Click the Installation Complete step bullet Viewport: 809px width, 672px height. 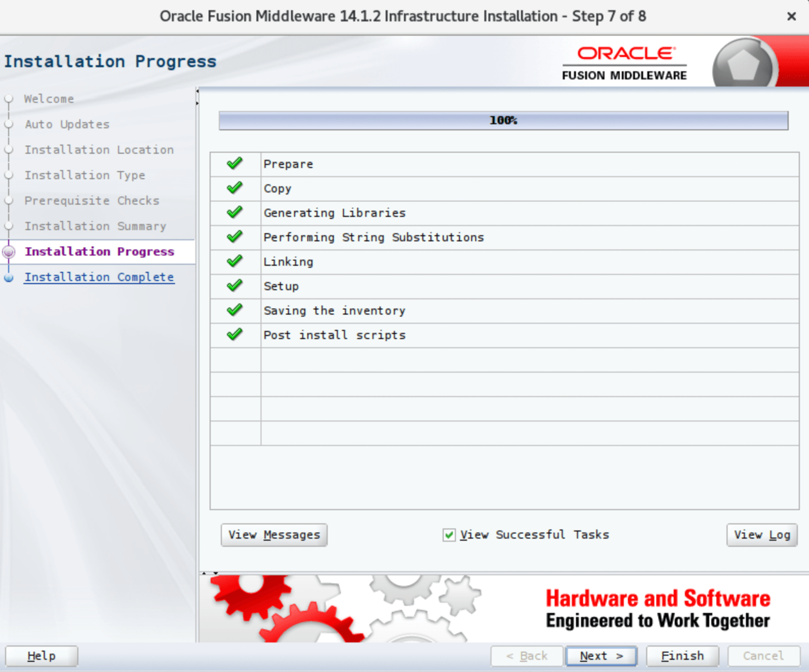(9, 278)
